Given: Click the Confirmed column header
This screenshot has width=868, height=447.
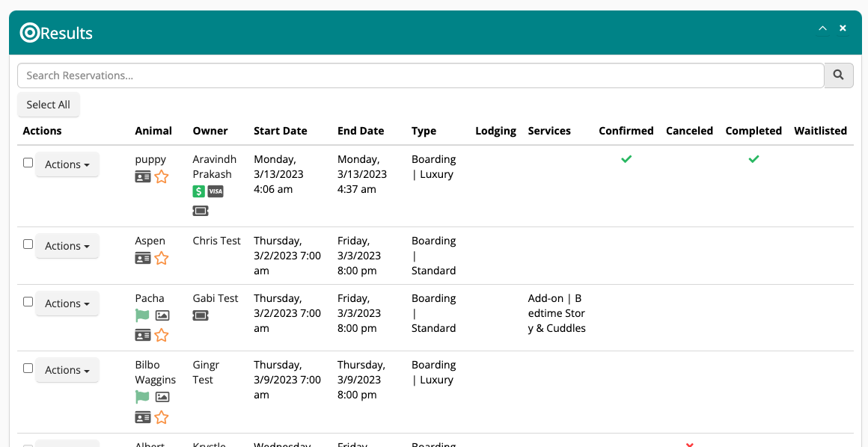Looking at the screenshot, I should coord(626,131).
